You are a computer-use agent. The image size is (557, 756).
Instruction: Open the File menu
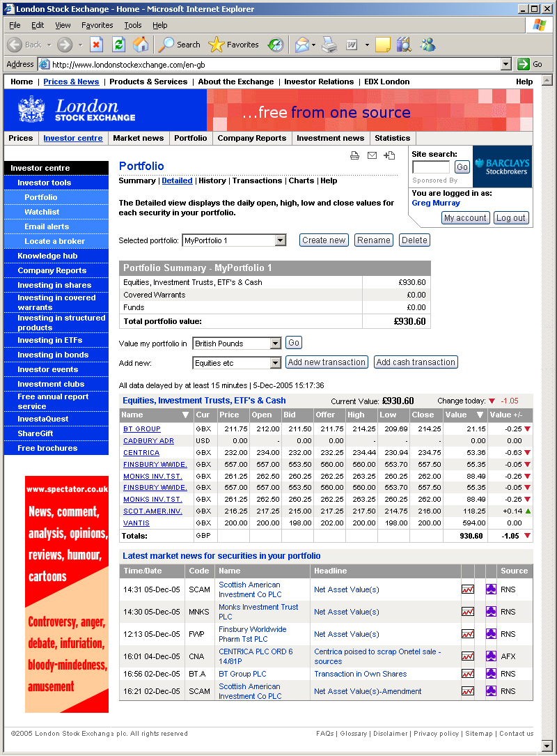pos(15,25)
